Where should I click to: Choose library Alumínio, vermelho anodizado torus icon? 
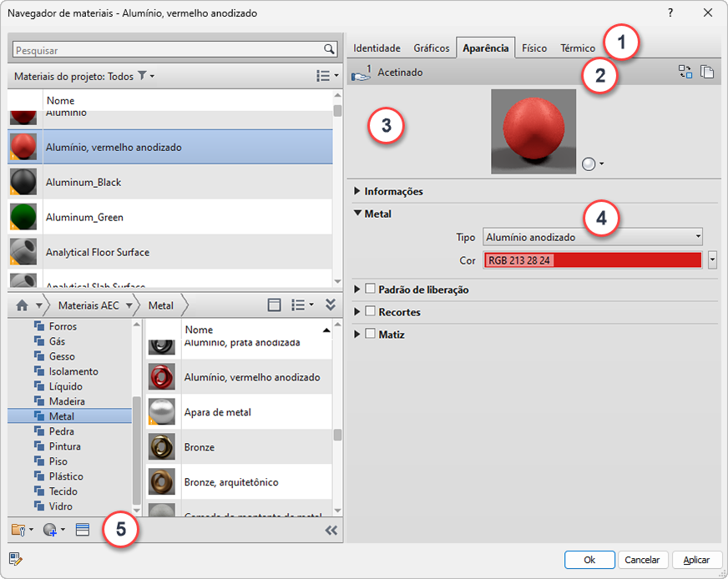click(162, 377)
